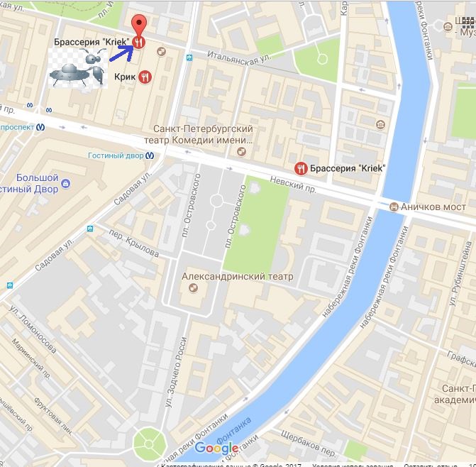The height and width of the screenshot is (467, 476).
Task: Select Брассерия Kriek restaurant icon on Невский пр.
Action: pyautogui.click(x=301, y=168)
